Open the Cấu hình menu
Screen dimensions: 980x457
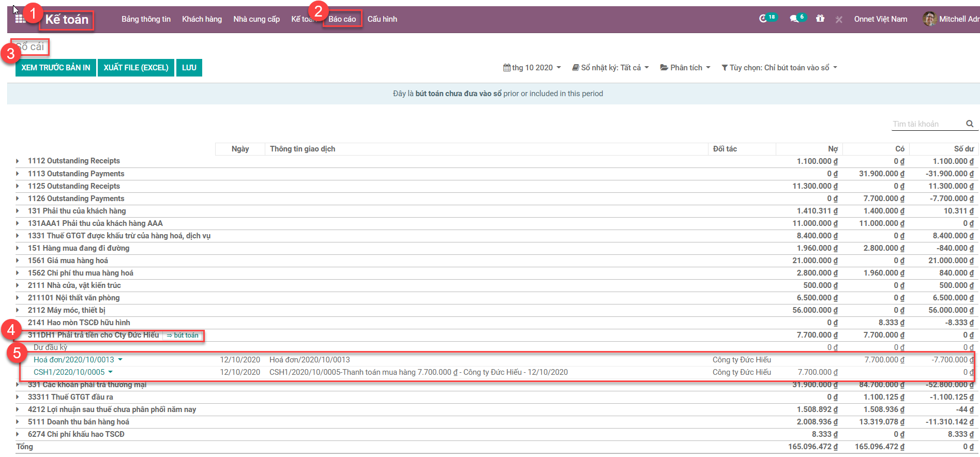382,19
